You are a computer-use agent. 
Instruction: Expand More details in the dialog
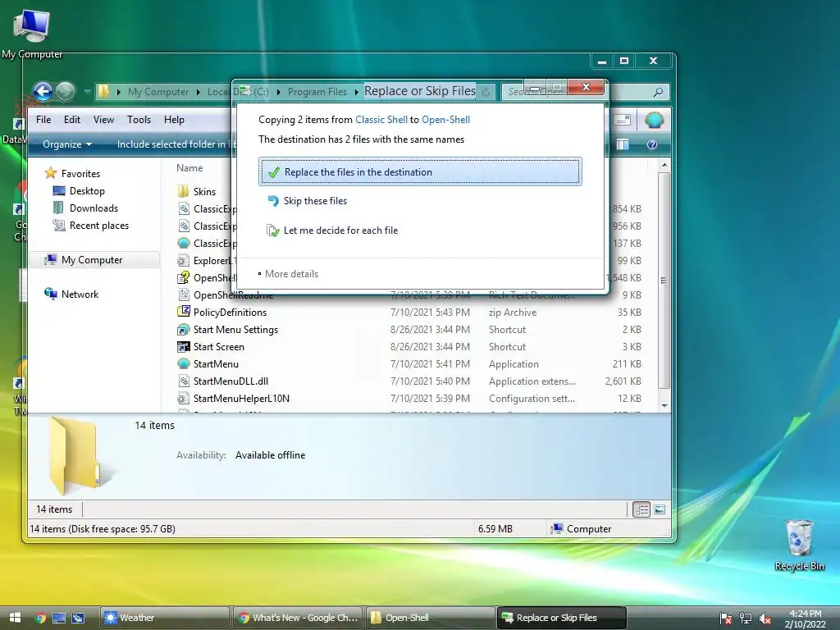tap(288, 274)
